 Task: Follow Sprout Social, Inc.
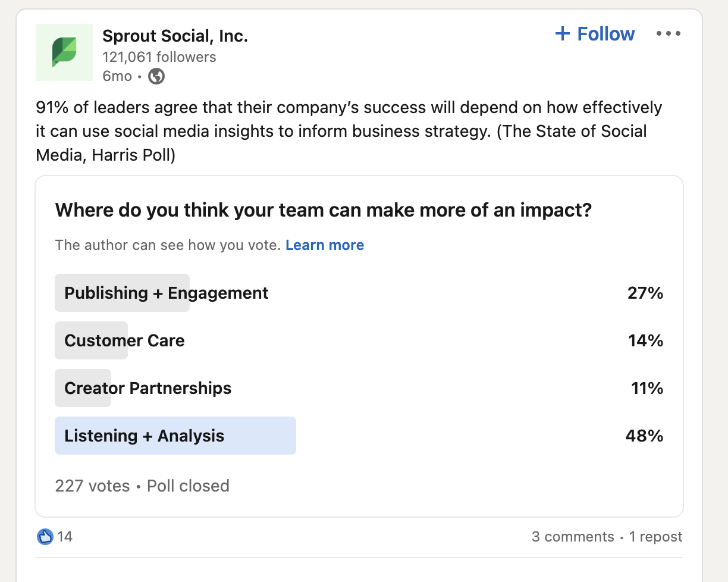click(x=595, y=34)
